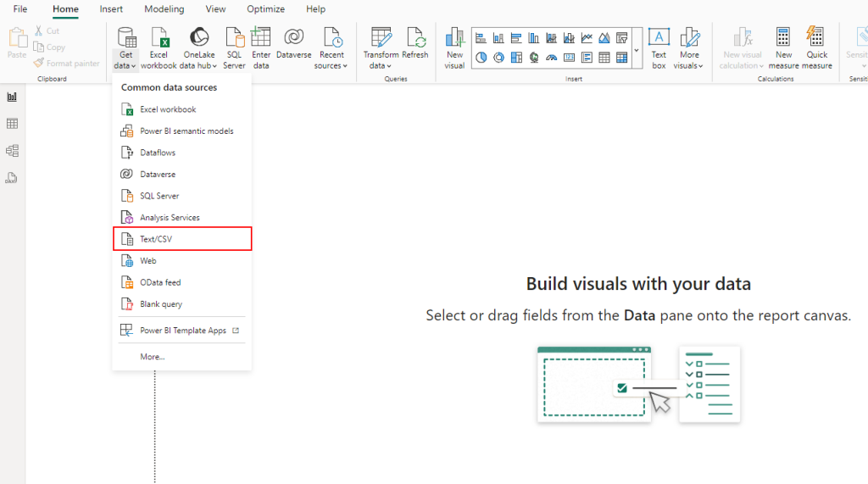Screen dimensions: 868x484
Task: Open the OneLake data hub dropdown
Action: click(198, 48)
